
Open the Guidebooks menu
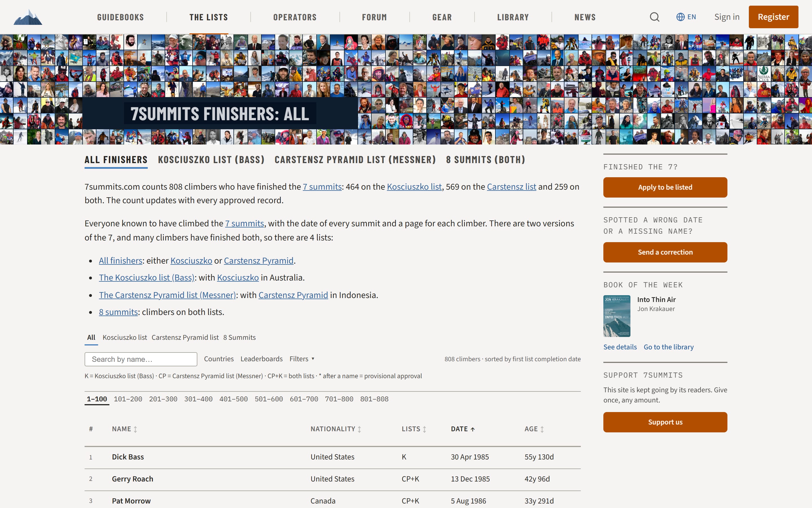click(120, 17)
